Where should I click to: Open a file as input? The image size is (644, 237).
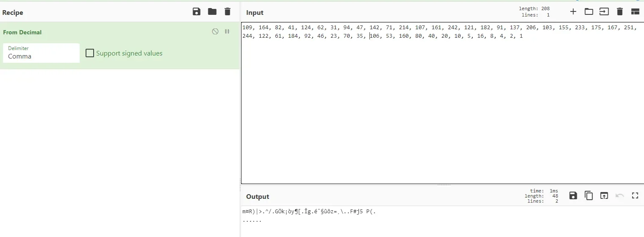tap(604, 12)
